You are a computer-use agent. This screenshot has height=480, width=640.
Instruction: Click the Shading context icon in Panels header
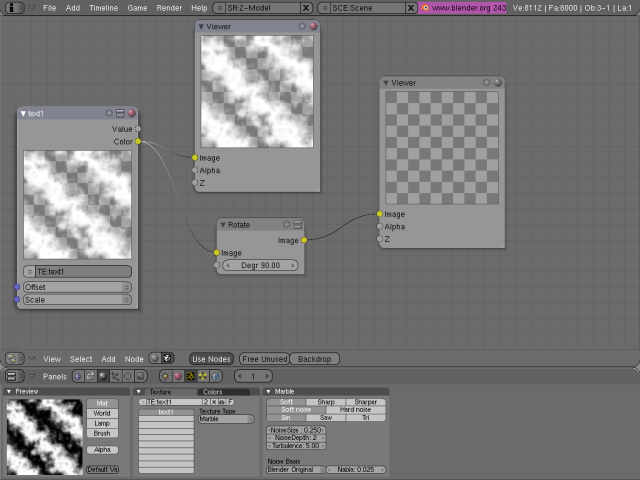click(102, 376)
